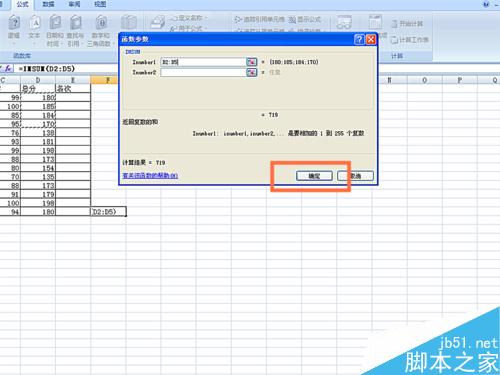Click cell containing 181 in column D
Viewport: 500px width, 375px height.
38,141
